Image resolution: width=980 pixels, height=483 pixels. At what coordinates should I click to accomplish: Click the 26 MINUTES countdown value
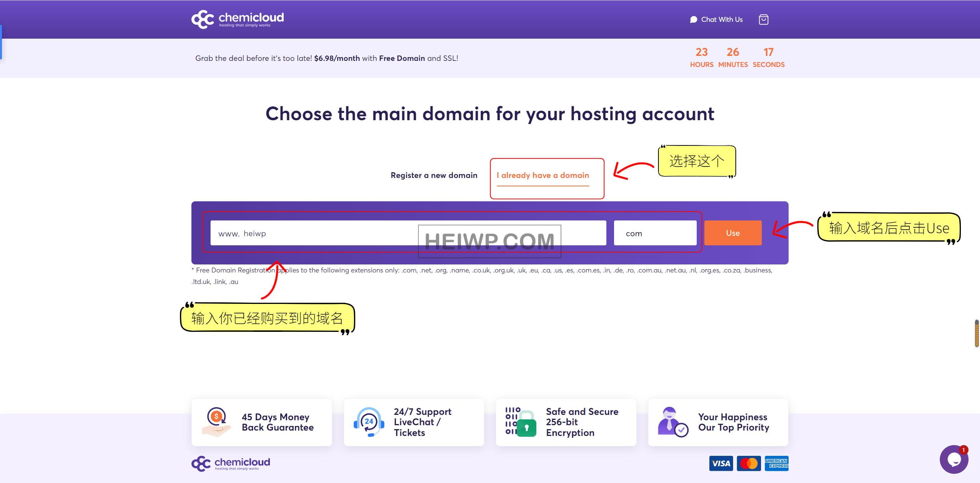coord(733,57)
